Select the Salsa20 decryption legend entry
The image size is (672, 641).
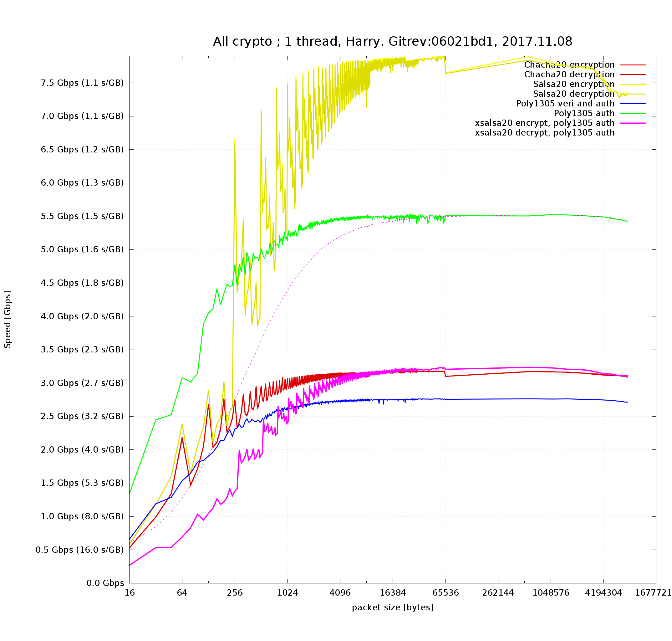click(574, 94)
